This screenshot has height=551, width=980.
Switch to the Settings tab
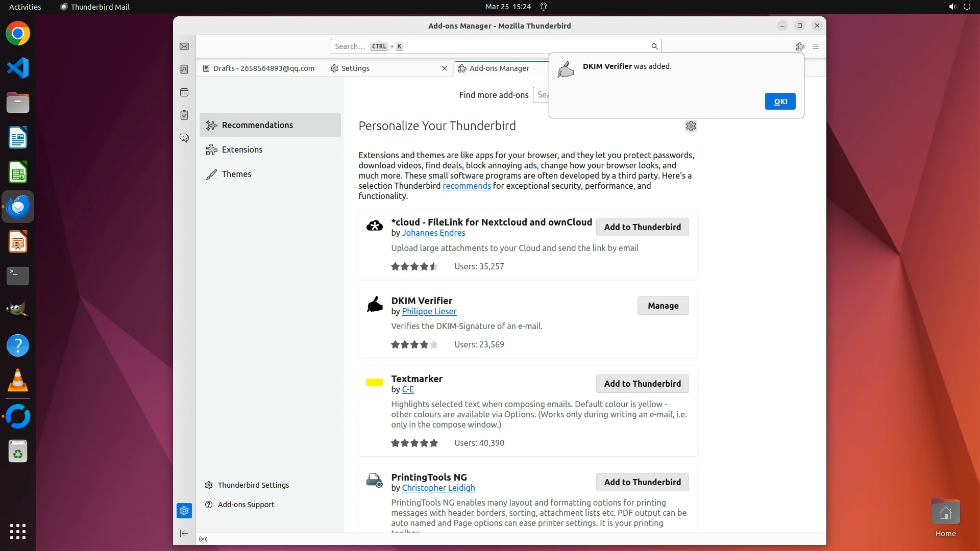coord(355,68)
